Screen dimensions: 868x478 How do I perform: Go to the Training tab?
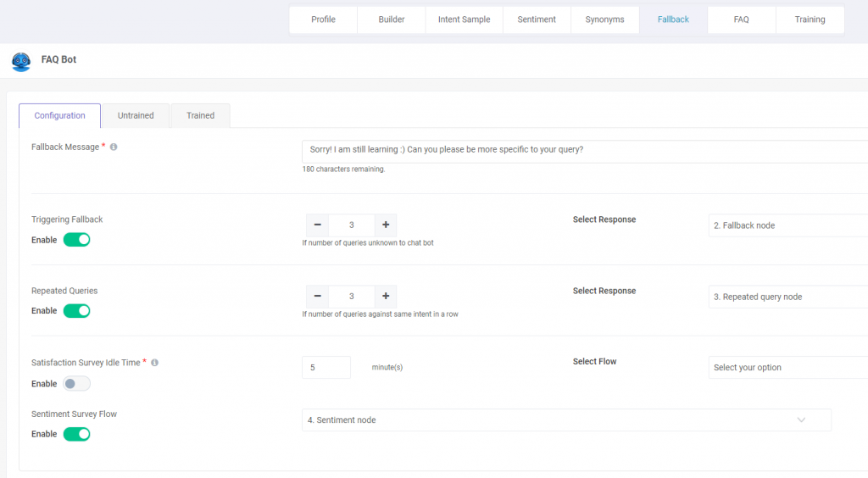click(x=810, y=20)
